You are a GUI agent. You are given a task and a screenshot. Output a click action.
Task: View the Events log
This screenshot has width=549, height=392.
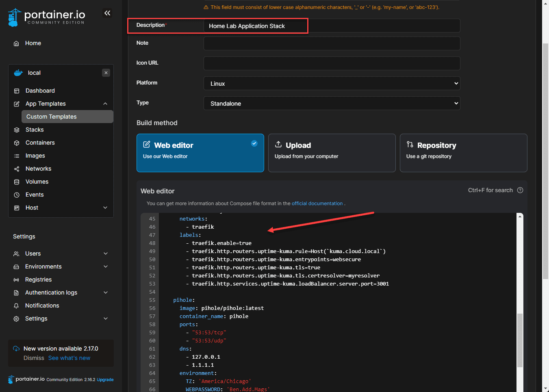[x=34, y=195]
